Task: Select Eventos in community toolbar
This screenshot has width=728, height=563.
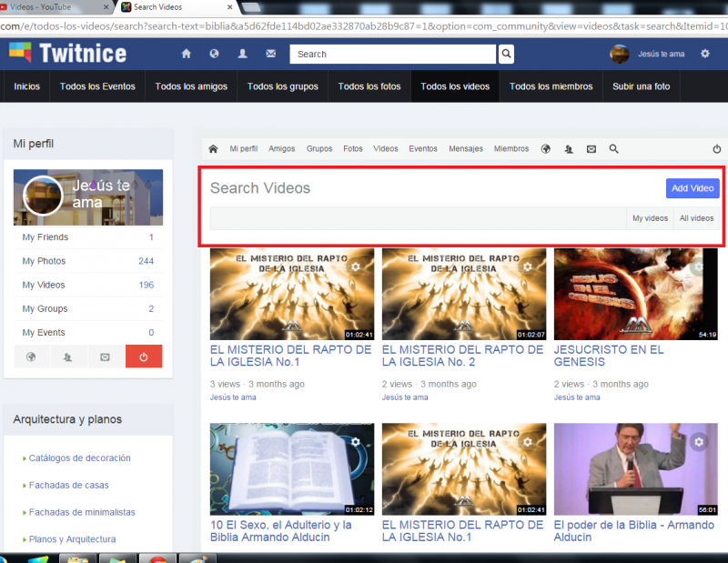Action: [x=423, y=148]
